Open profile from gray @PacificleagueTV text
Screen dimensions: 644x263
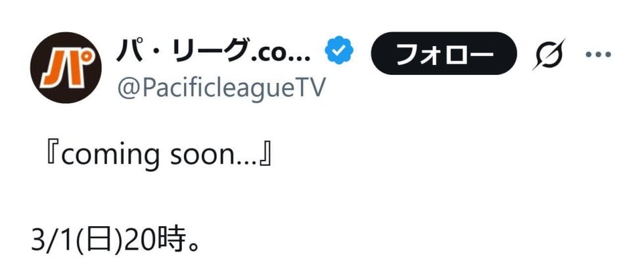(x=221, y=87)
